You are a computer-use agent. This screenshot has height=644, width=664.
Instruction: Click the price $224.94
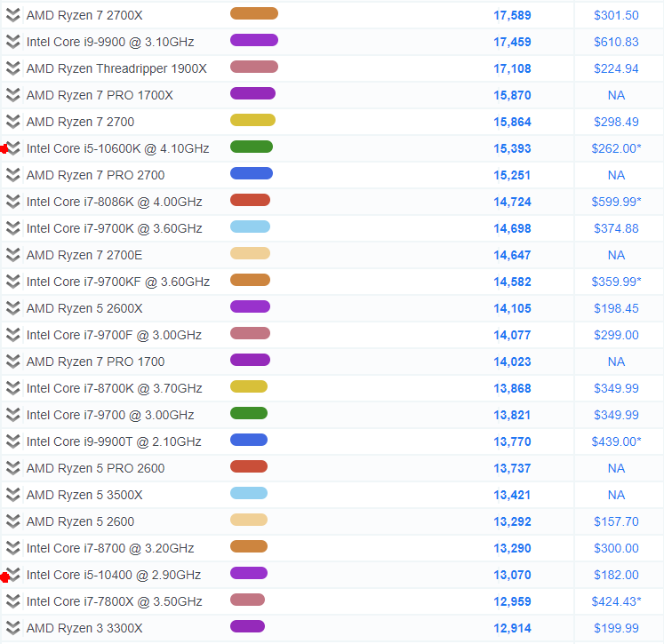click(616, 68)
